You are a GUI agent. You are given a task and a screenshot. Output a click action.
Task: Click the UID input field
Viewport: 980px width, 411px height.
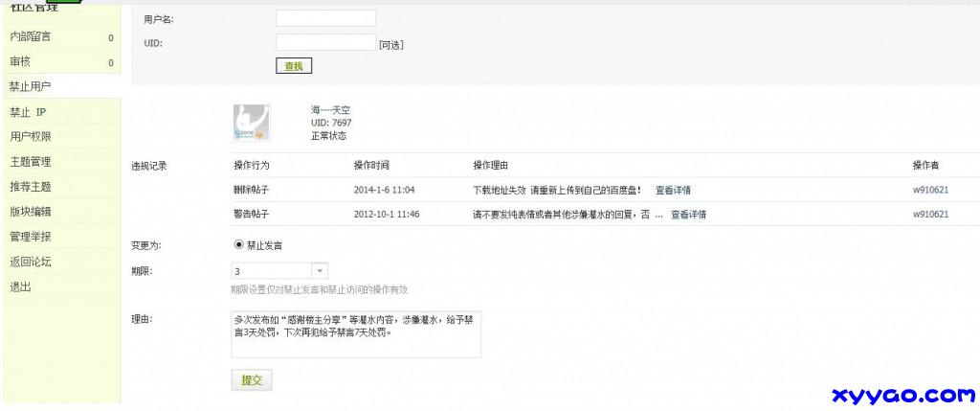pos(325,43)
